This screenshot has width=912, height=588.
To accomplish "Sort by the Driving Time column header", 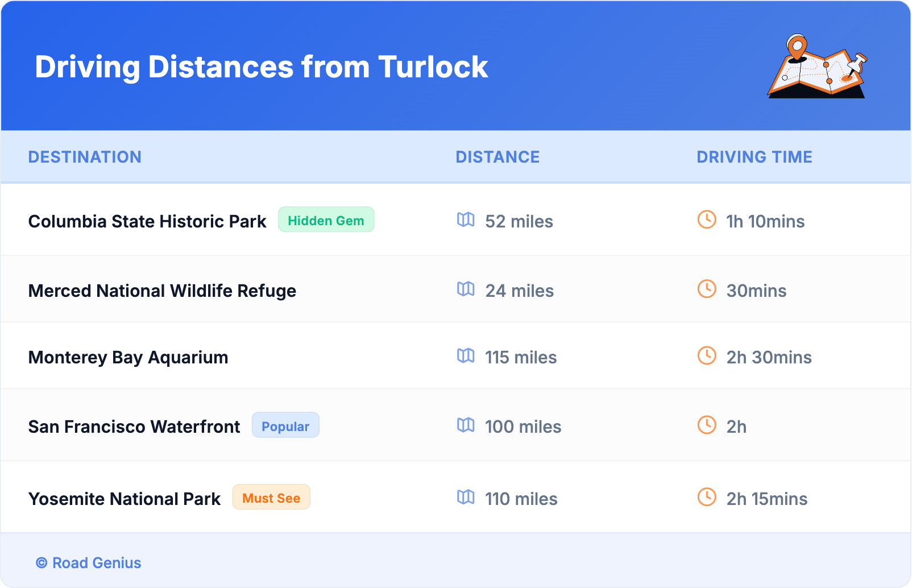I will point(755,157).
